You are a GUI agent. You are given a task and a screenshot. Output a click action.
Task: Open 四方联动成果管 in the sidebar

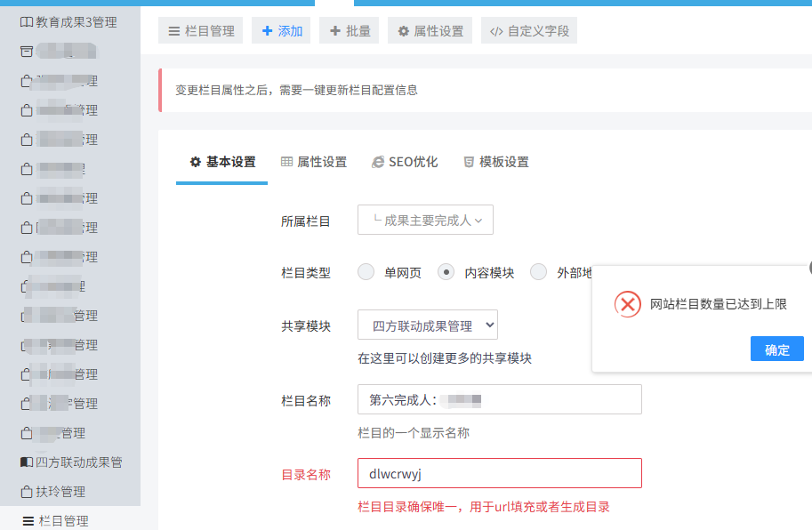click(70, 462)
